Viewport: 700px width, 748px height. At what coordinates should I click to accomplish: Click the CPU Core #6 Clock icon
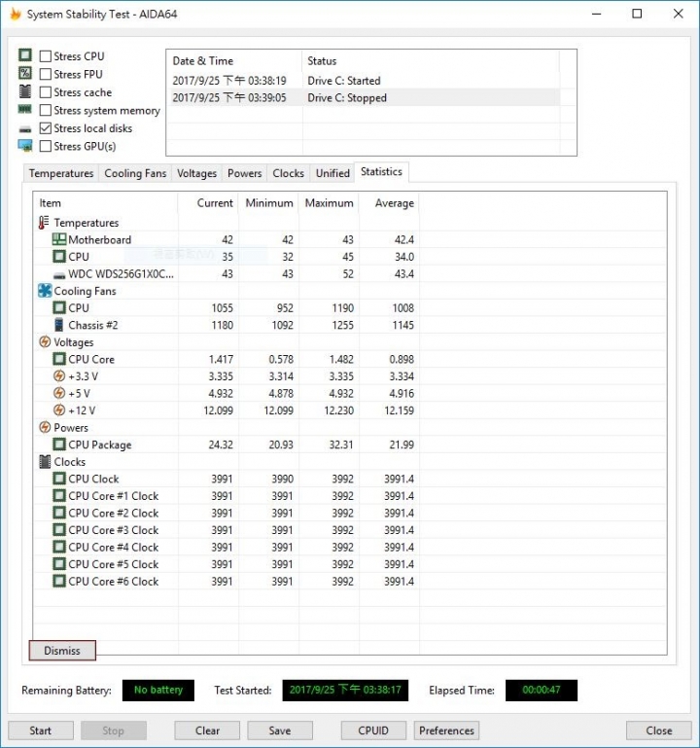click(59, 581)
